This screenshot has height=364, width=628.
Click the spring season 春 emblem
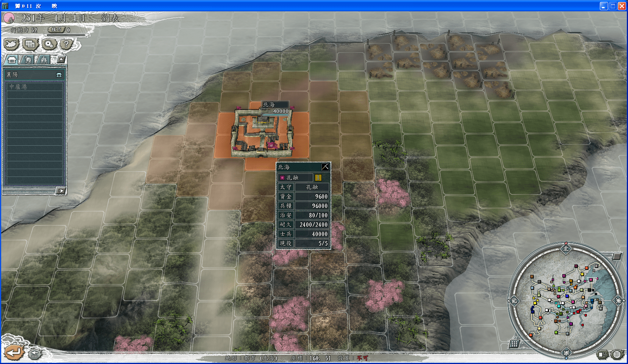pos(9,18)
